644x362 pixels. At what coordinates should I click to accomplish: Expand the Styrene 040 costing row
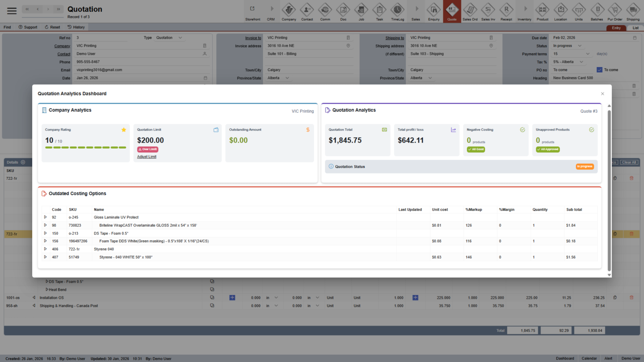pos(45,249)
